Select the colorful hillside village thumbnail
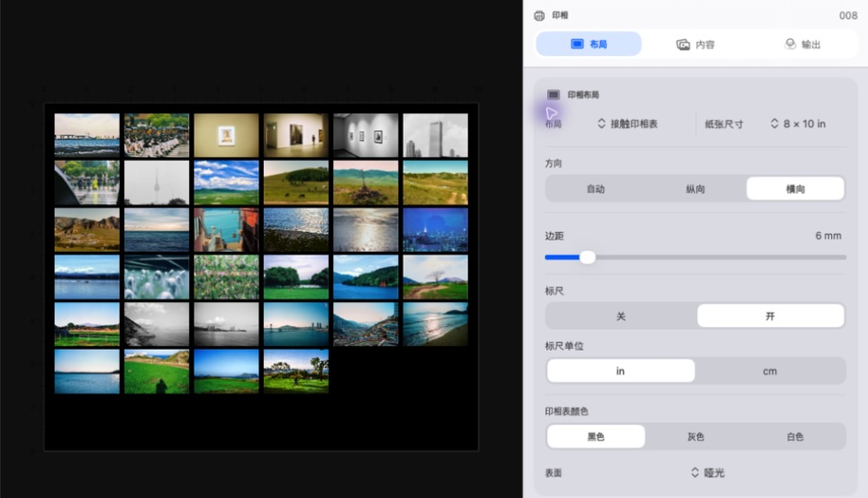 point(366,324)
